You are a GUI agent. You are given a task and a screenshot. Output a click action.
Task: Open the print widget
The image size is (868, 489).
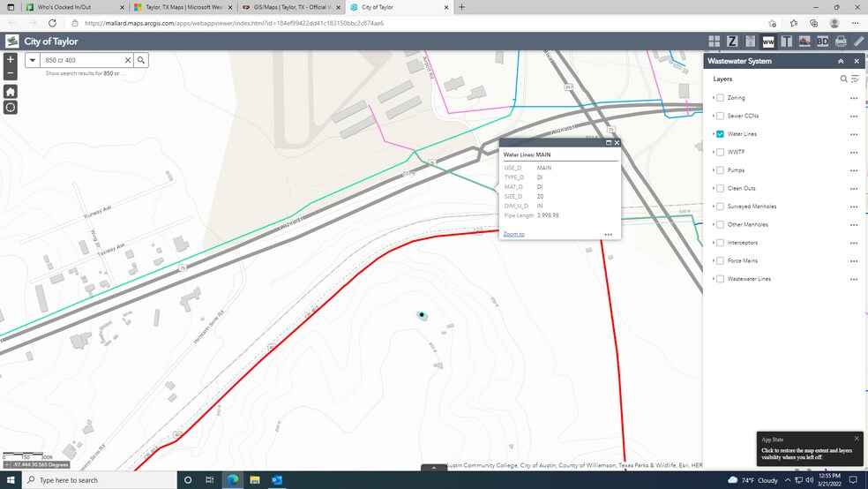coord(841,41)
